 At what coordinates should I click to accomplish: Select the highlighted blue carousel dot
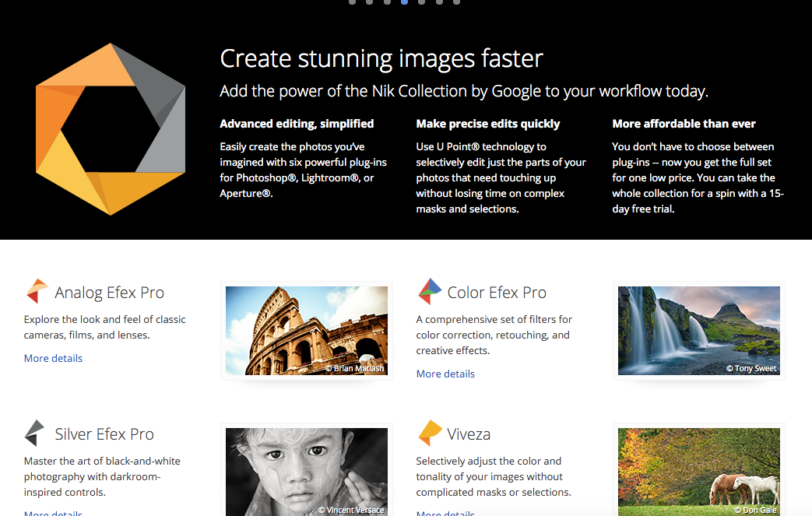pyautogui.click(x=404, y=2)
